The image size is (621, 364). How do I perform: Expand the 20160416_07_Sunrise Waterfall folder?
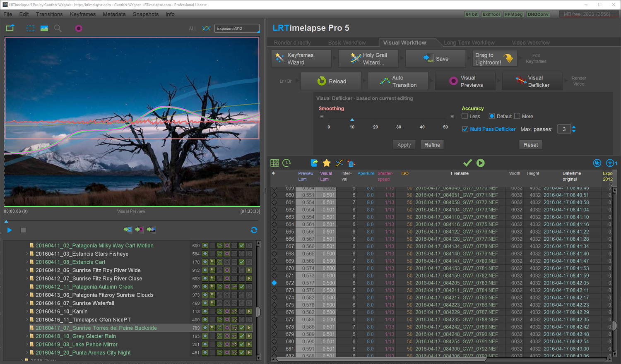click(27, 303)
